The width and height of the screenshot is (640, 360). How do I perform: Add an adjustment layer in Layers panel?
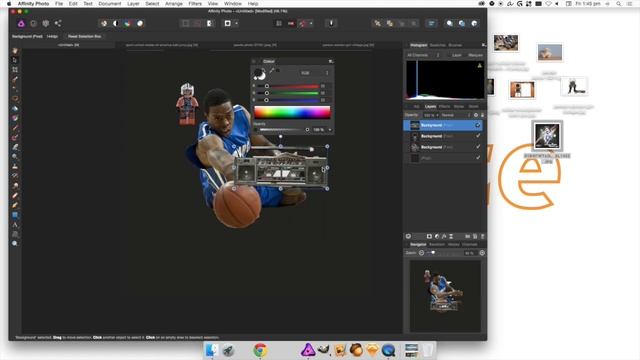pyautogui.click(x=437, y=236)
